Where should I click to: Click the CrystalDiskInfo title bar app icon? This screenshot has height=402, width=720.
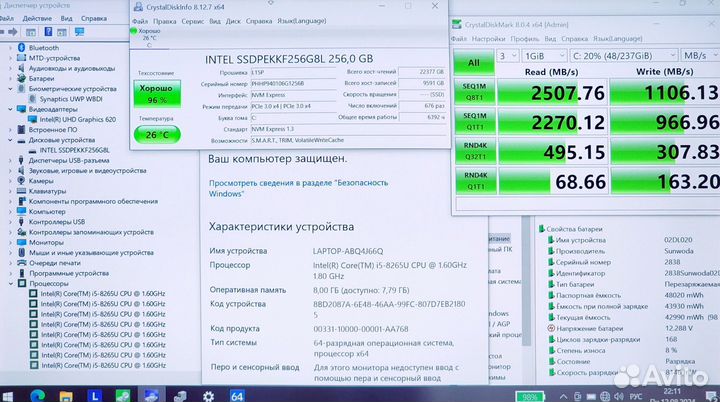(138, 7)
